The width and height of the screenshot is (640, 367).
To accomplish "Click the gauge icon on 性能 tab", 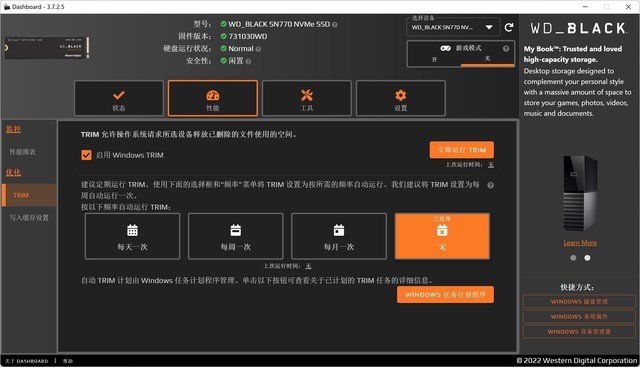I will [213, 96].
